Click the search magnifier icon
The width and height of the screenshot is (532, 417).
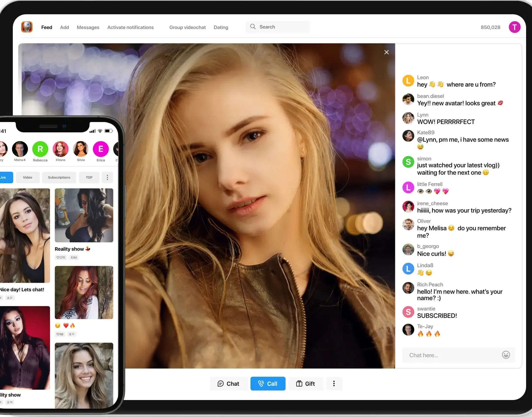pos(253,27)
